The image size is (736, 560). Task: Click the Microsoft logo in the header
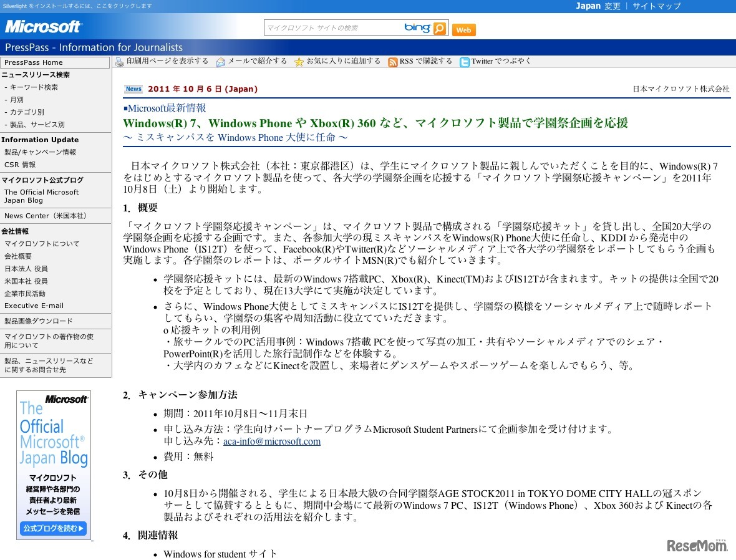42,27
